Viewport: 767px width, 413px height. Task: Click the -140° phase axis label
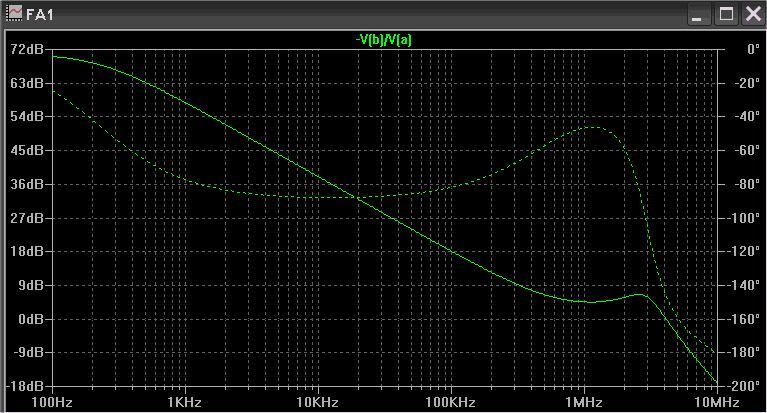(744, 285)
